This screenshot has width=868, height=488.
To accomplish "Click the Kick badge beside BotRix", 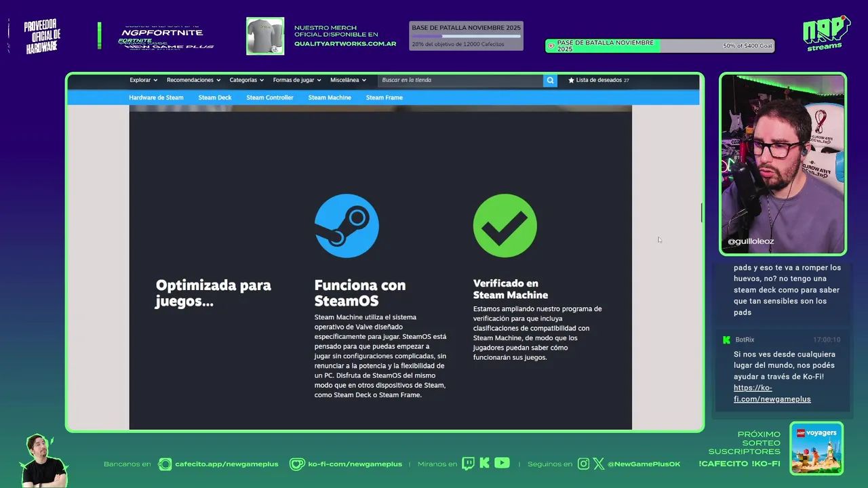I will 726,340.
